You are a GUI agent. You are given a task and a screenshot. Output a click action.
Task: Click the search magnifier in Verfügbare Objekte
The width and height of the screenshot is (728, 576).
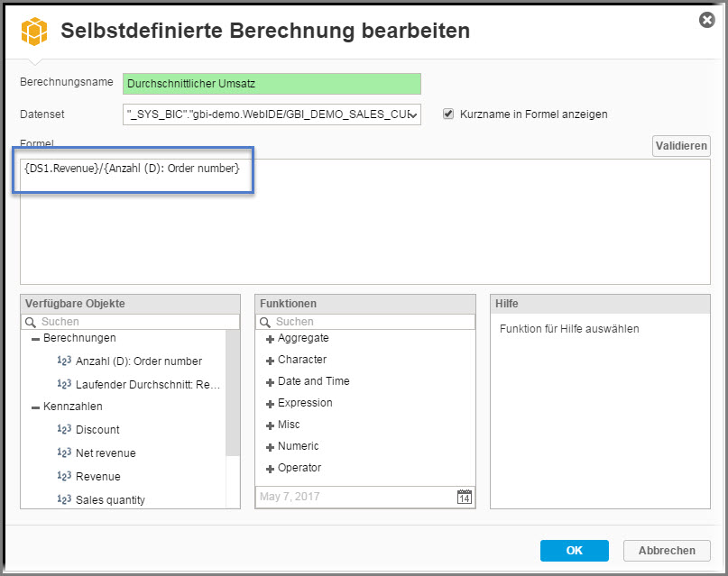coord(31,322)
